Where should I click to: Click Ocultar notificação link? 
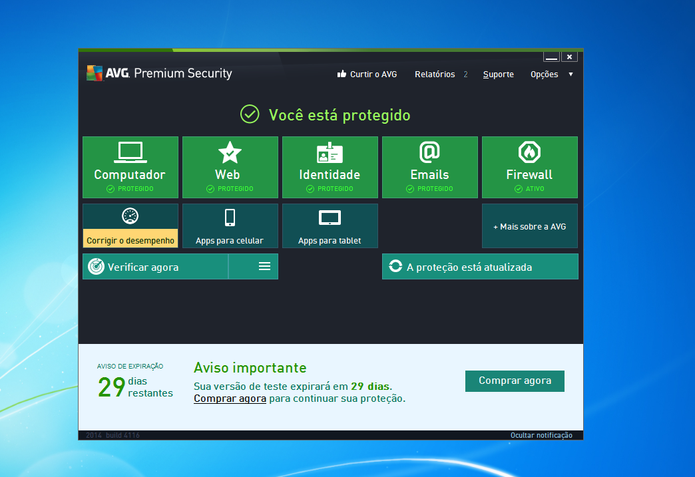point(541,435)
